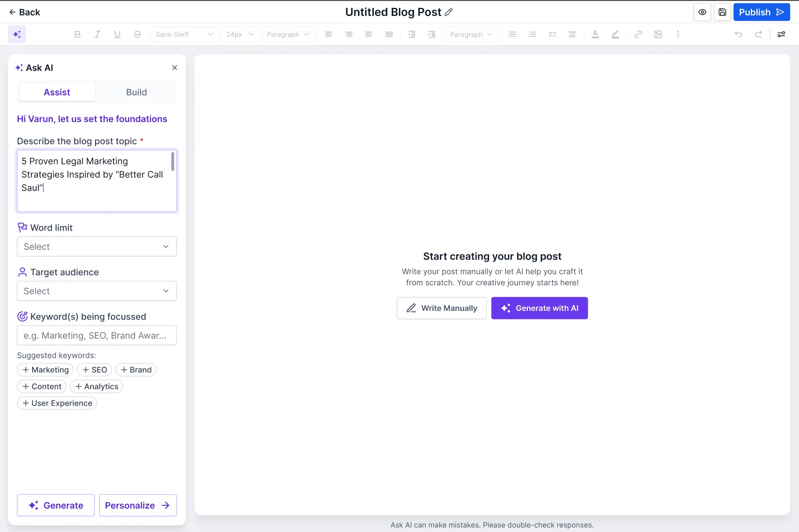Save the blog post draft

(x=722, y=12)
